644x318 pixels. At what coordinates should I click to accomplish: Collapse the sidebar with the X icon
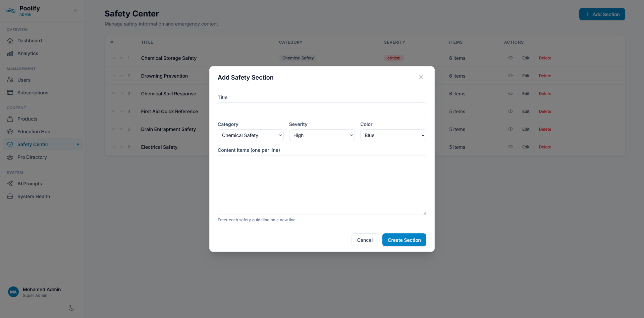(x=75, y=11)
